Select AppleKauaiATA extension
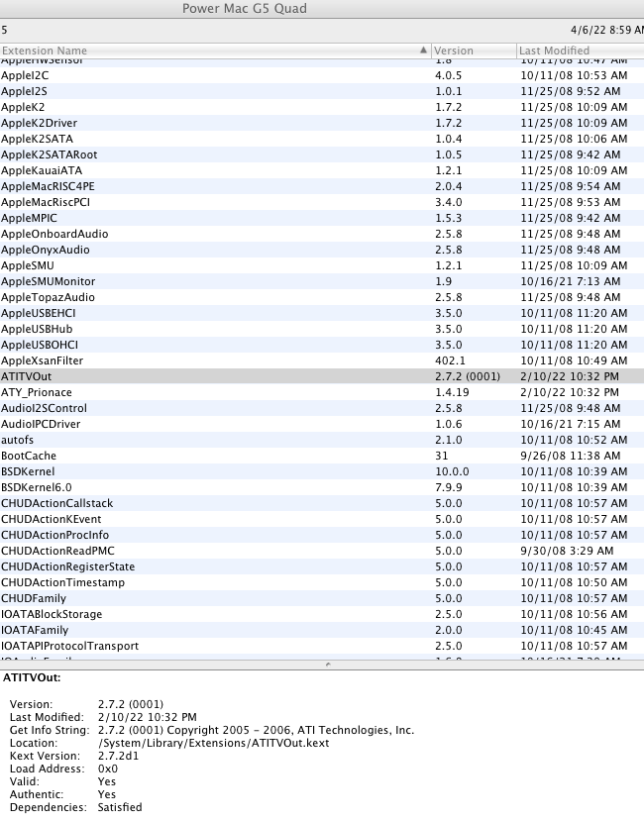The image size is (644, 821). [322, 170]
